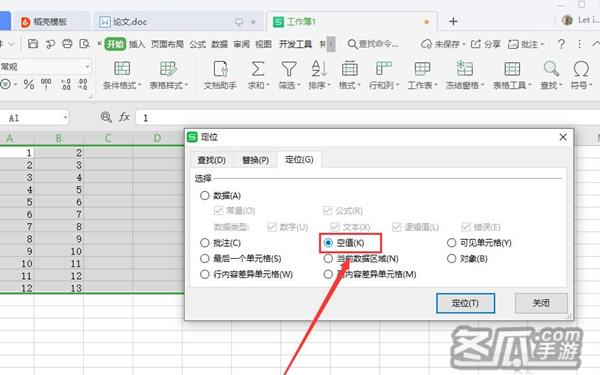Select column C header
The image size is (600, 375).
tap(108, 138)
